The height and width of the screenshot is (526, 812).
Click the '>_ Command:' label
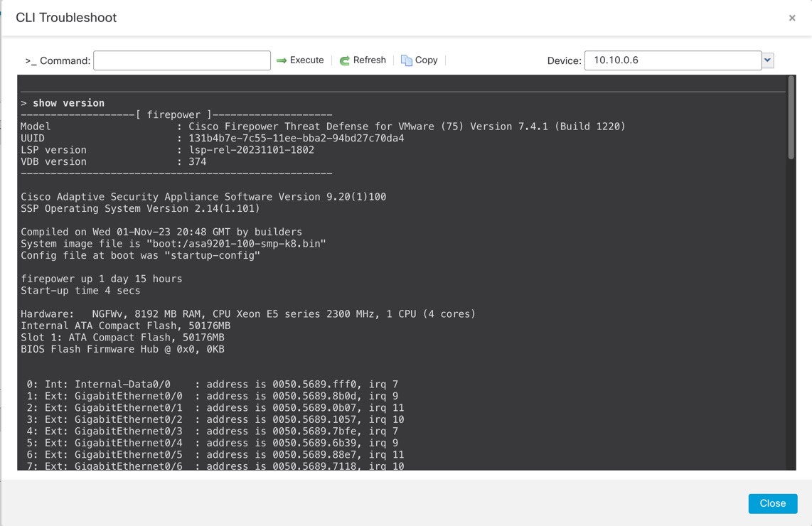58,60
